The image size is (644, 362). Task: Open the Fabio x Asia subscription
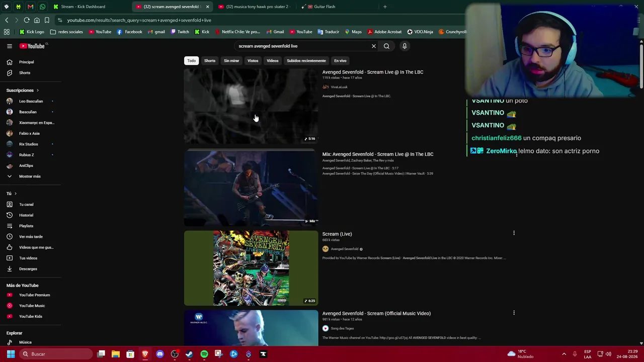(30, 134)
